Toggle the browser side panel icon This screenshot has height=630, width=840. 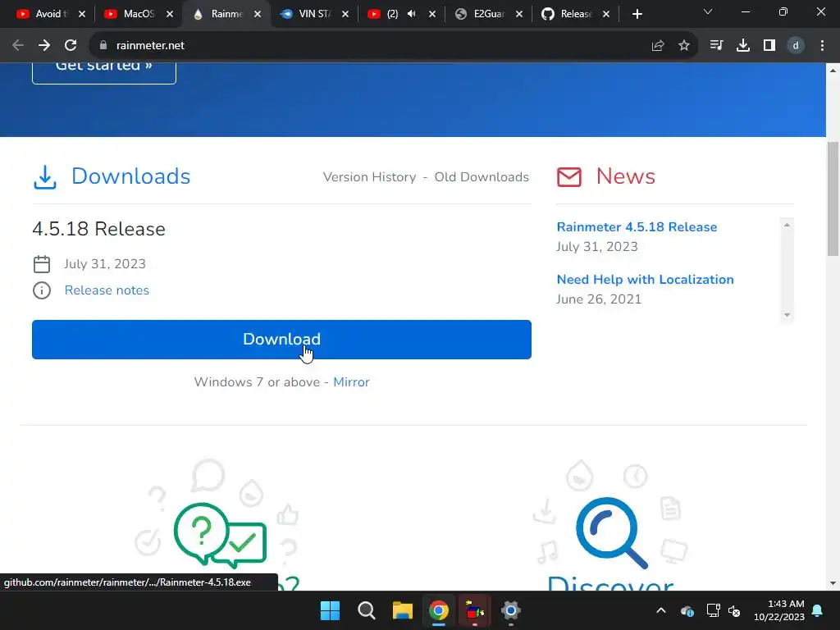769,46
